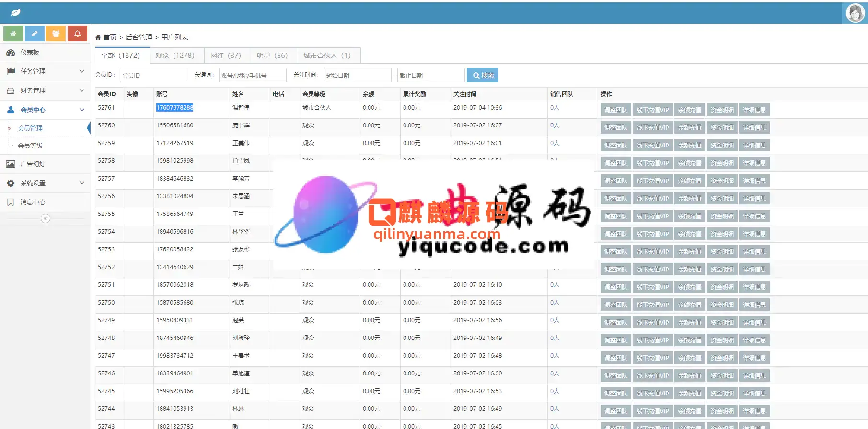Image resolution: width=868 pixels, height=429 pixels.
Task: Click follow time 2019-07-04 10:36
Action: click(x=477, y=108)
